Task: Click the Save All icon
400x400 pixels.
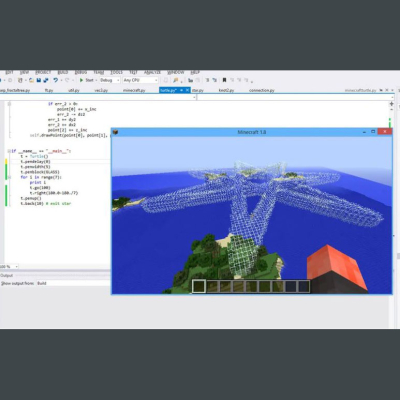Action: [x=46, y=80]
